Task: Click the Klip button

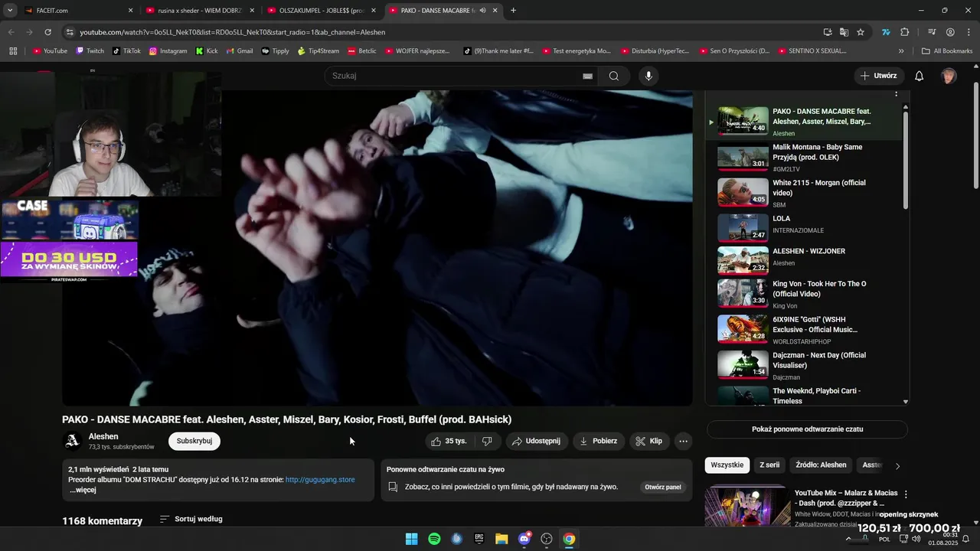Action: coord(649,441)
